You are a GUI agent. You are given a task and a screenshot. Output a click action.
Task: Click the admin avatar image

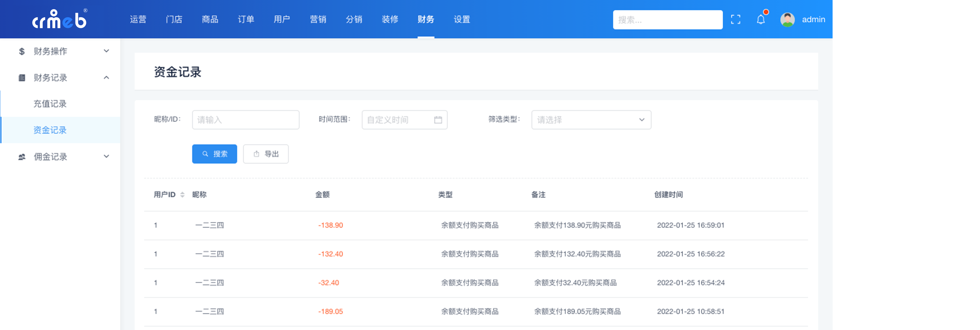coord(787,19)
